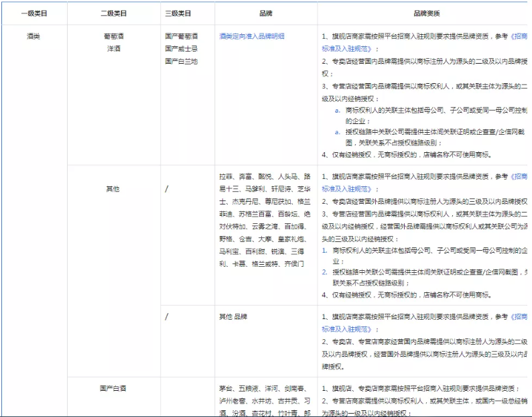
Task: Open the 酒类定向准入品牌明细 link
Action: (x=252, y=36)
